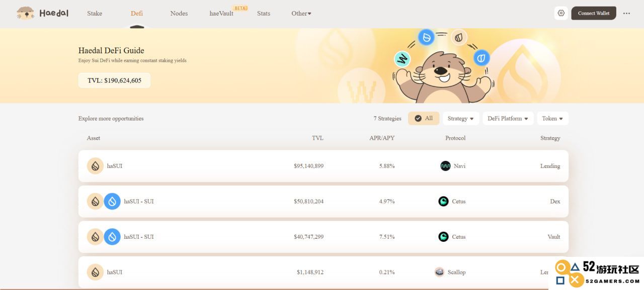Click haSUI icon in the Scallop row

click(x=95, y=272)
